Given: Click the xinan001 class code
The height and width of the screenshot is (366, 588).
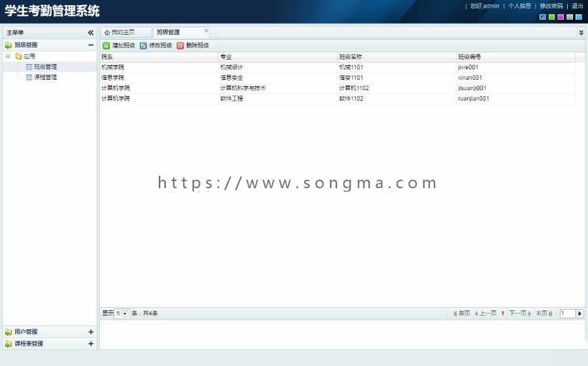Looking at the screenshot, I should [470, 78].
